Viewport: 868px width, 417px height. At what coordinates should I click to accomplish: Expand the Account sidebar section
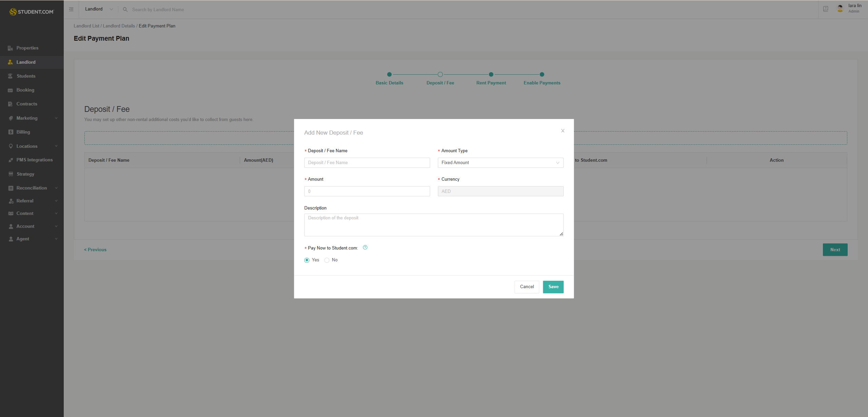pyautogui.click(x=32, y=226)
